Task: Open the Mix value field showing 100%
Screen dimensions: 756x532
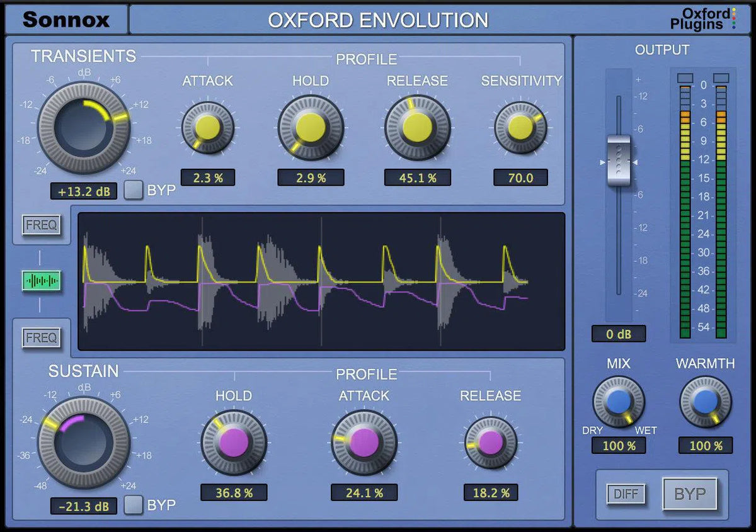Action: [x=618, y=446]
